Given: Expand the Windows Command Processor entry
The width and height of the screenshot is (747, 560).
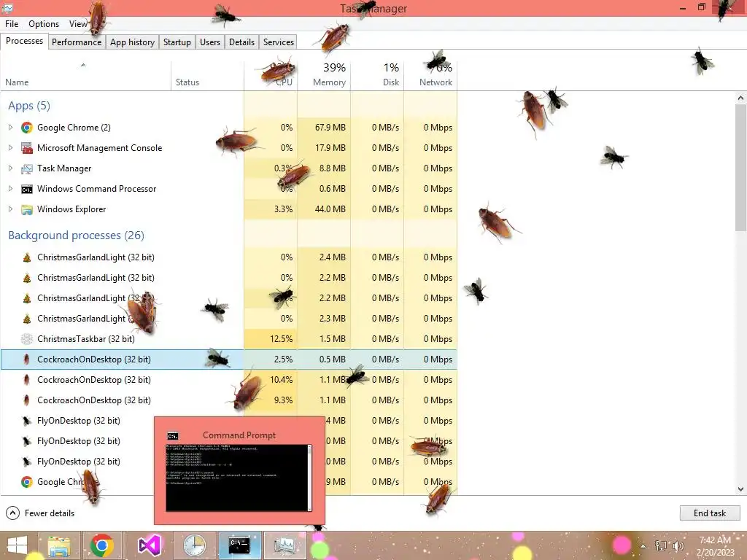Looking at the screenshot, I should pos(10,189).
